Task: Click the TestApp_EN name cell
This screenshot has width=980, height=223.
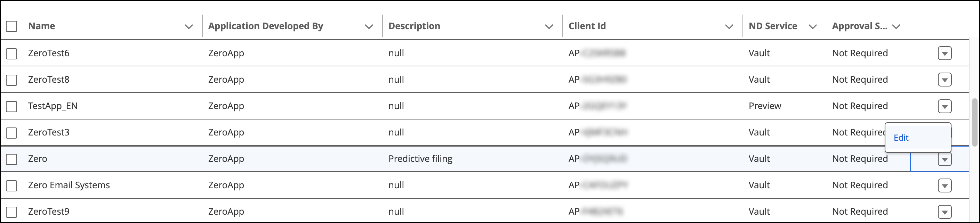Action: click(53, 106)
